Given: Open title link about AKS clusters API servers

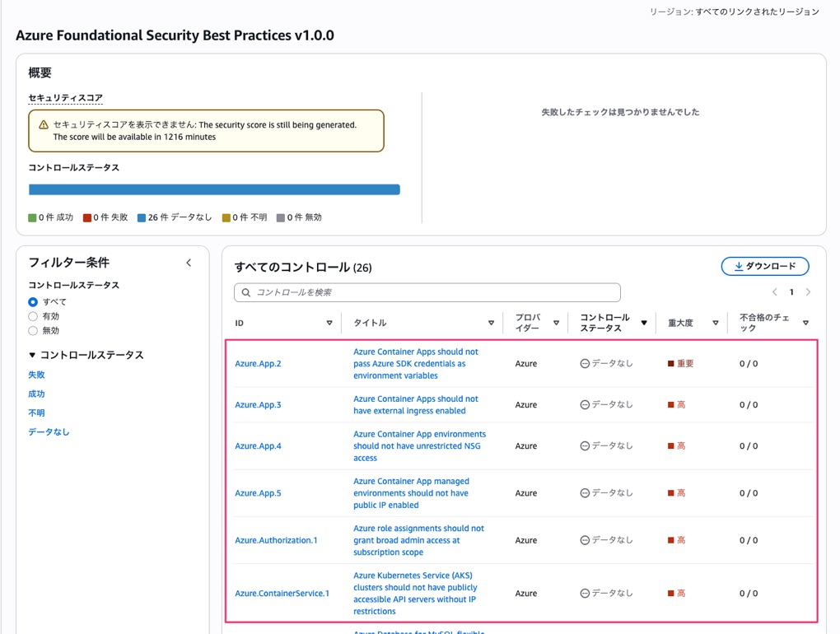Looking at the screenshot, I should (415, 594).
